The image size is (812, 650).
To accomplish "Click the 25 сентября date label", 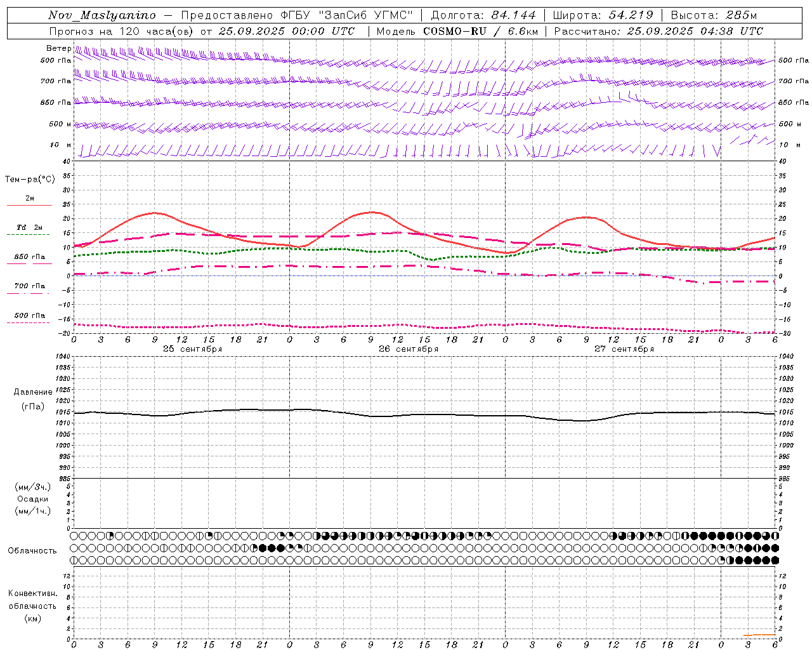I will [x=192, y=349].
